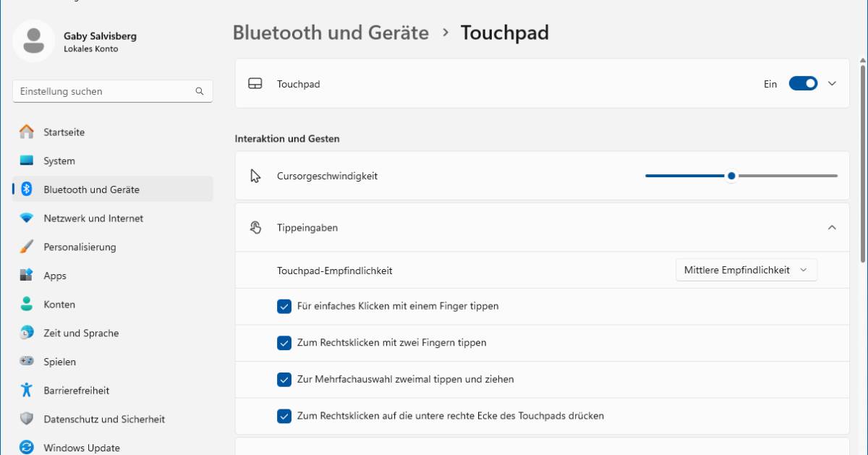
Task: Uncheck tapping with one finger to click
Action: coord(284,306)
